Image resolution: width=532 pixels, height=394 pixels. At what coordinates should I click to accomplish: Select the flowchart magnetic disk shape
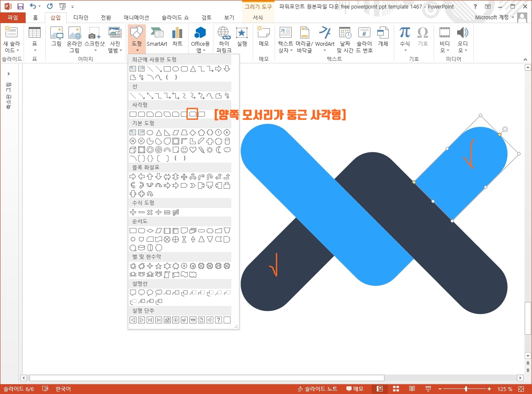pos(141,248)
